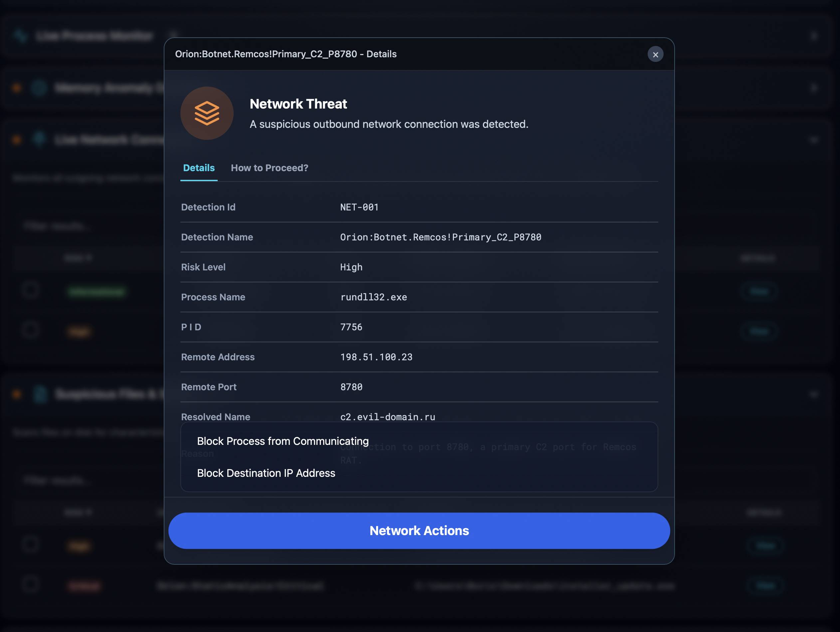The height and width of the screenshot is (632, 840).
Task: Select remote address 198.51.100.23
Action: [x=376, y=357]
